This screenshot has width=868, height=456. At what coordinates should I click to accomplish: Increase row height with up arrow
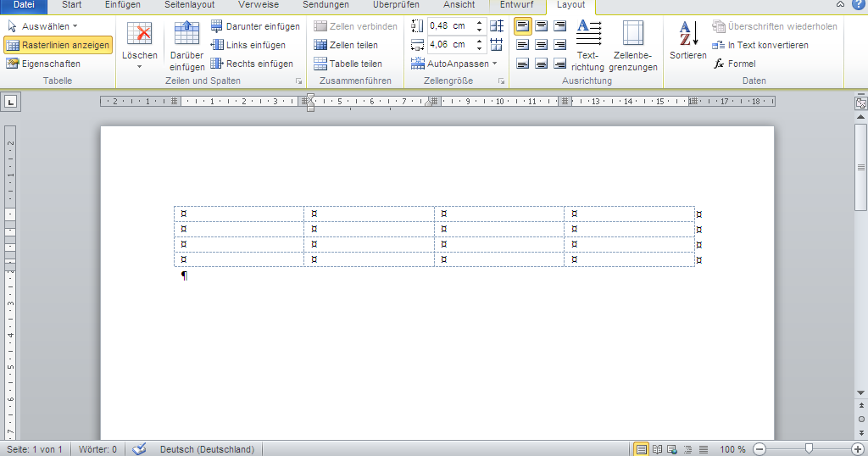[x=480, y=23]
